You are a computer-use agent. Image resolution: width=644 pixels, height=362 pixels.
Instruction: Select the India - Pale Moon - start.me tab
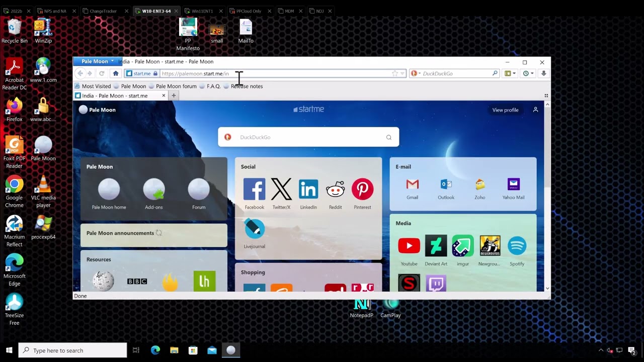click(120, 96)
